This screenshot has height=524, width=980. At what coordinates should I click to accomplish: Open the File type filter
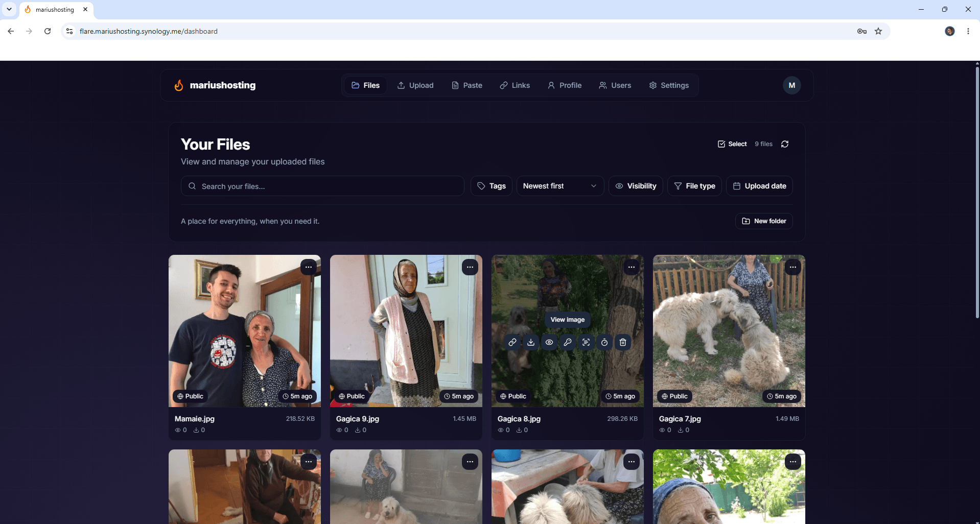point(694,186)
